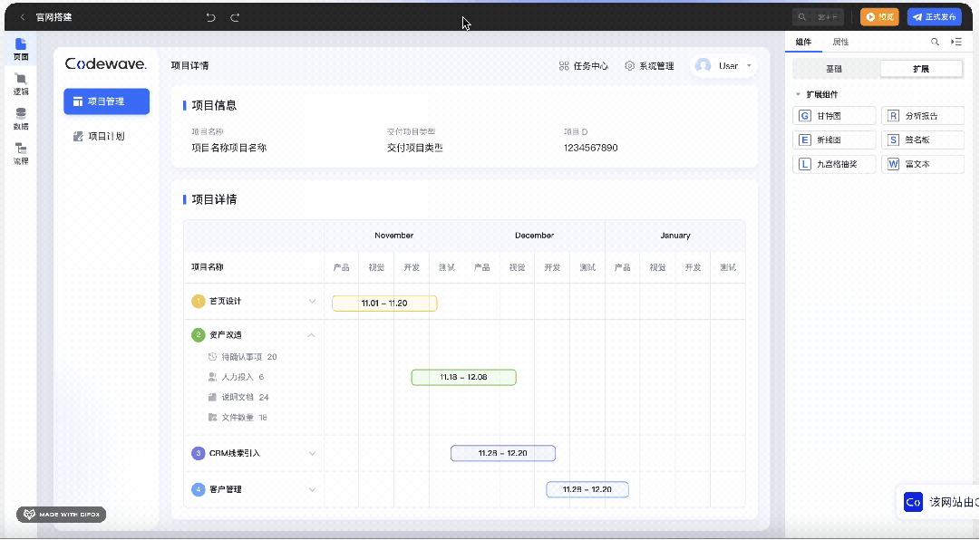Switch to the 属性 tab
This screenshot has height=540, width=980.
point(841,42)
